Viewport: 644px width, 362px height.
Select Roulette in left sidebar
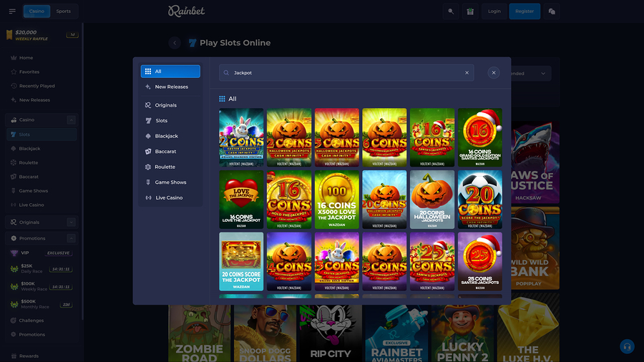[42, 162]
